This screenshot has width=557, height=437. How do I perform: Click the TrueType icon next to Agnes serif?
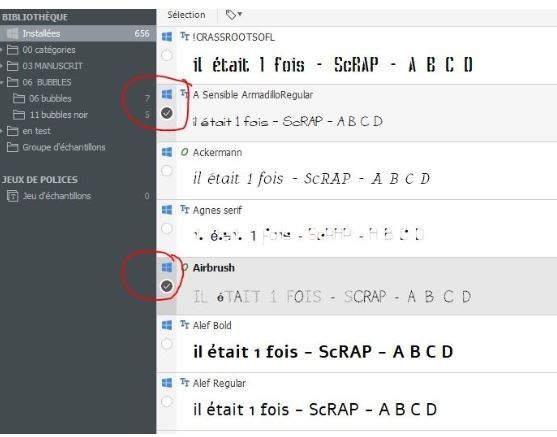click(x=184, y=210)
